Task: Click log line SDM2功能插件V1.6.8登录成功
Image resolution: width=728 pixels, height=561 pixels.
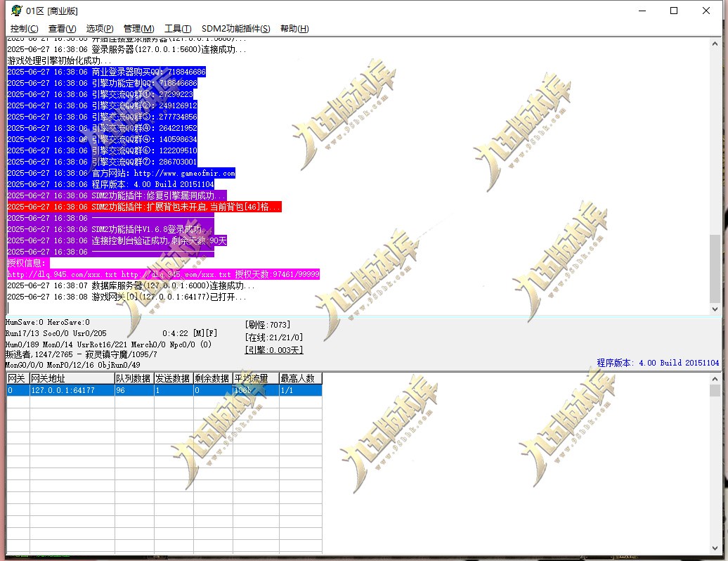Action: coord(110,229)
